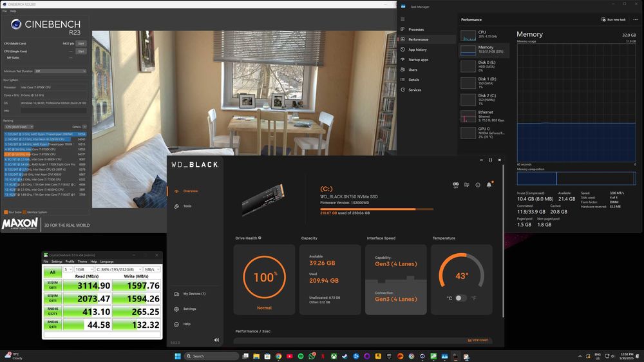The image size is (644, 362).
Task: Click the Drive Health help icon
Action: (260, 238)
